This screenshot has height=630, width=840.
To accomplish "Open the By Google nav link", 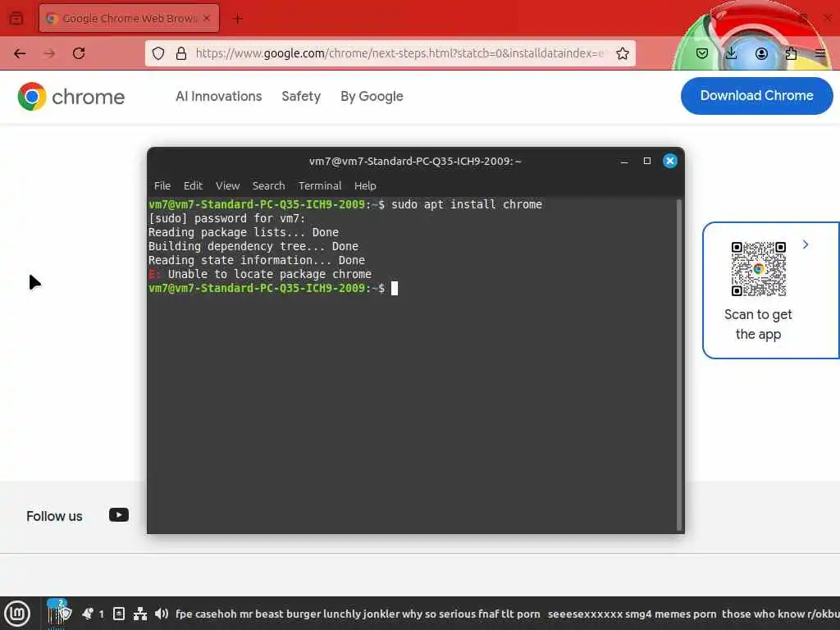I will tap(372, 97).
